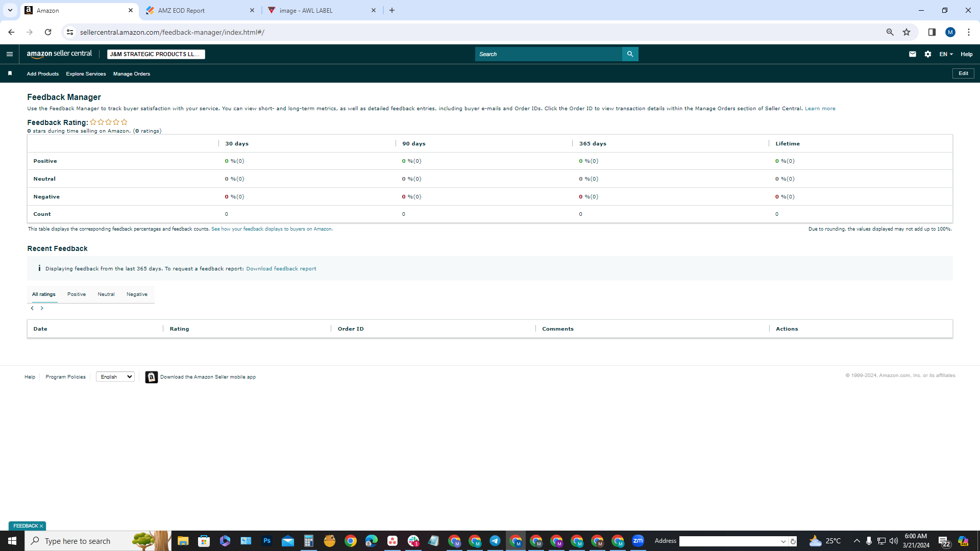The image size is (980, 551).
Task: Click the FEEDBACK tag button
Action: [x=25, y=526]
